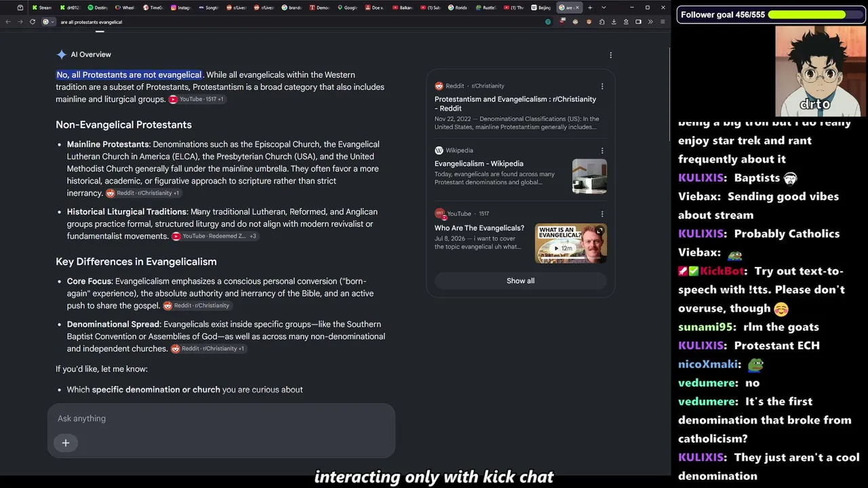Click into the Ask anything input field
The height and width of the screenshot is (488, 868).
click(221, 419)
